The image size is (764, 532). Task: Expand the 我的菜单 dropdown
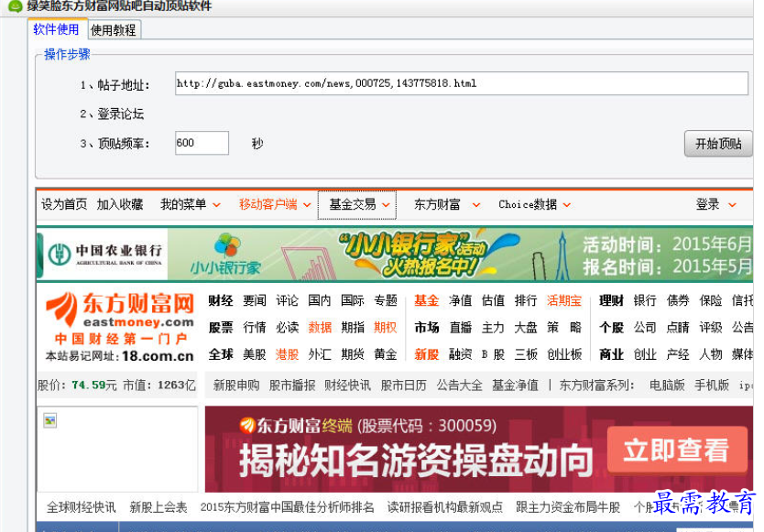click(x=191, y=204)
